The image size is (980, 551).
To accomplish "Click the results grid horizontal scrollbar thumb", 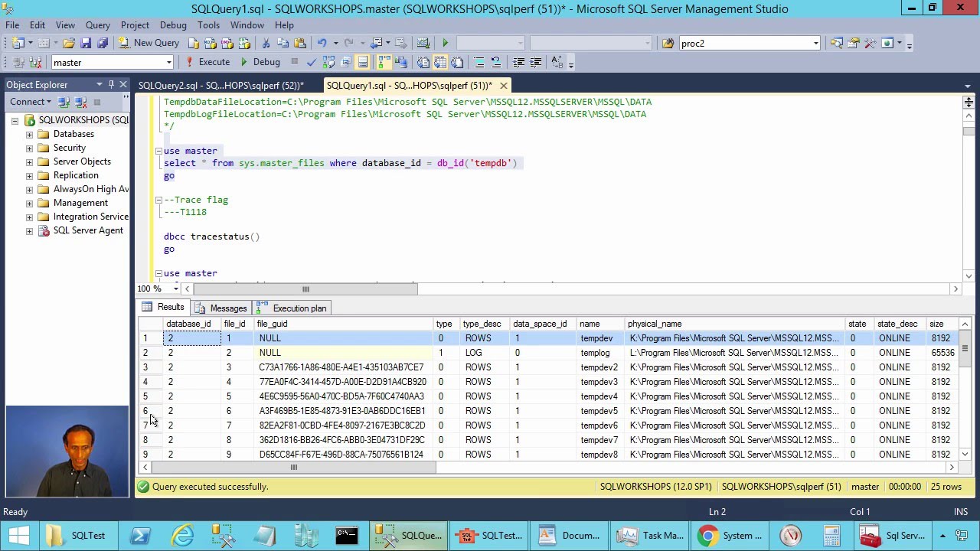I will pos(293,467).
